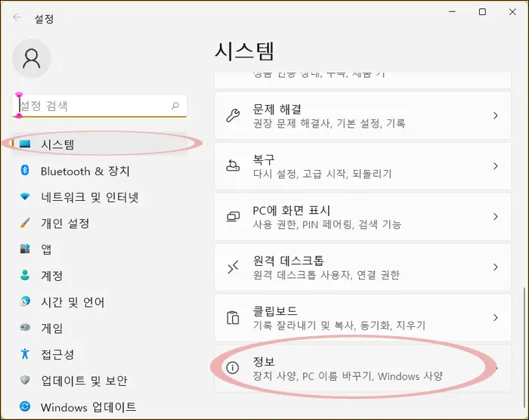Click the shield icon for 업데이트 및 보안
The width and height of the screenshot is (529, 420).
(x=25, y=380)
